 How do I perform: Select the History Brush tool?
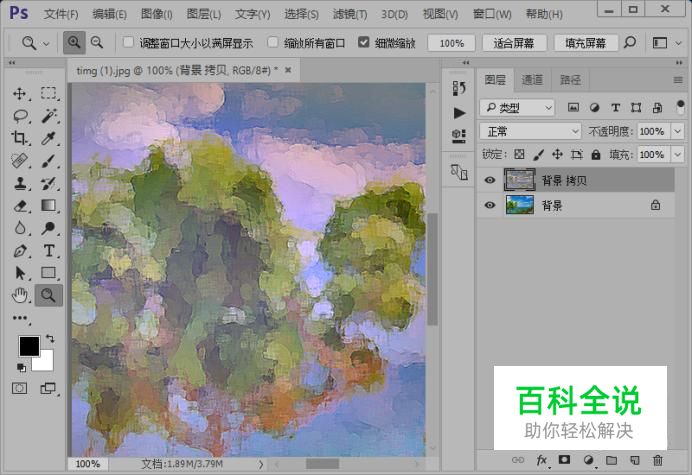49,183
